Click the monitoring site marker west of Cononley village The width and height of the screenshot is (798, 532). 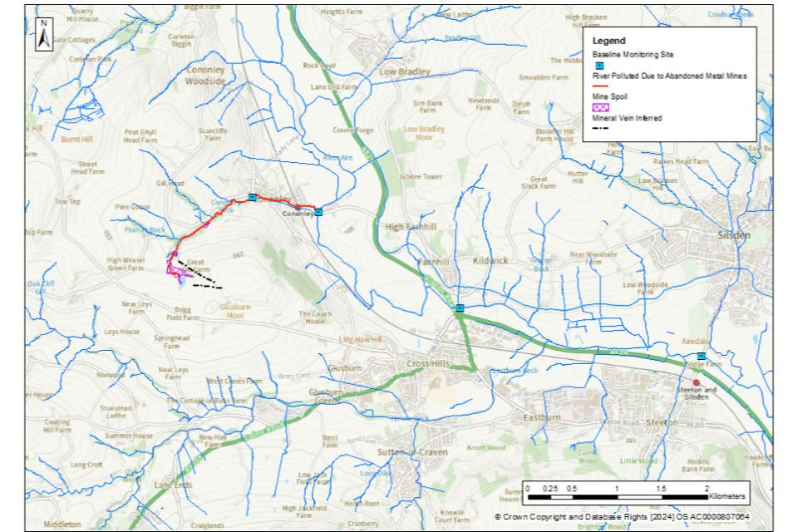point(253,197)
